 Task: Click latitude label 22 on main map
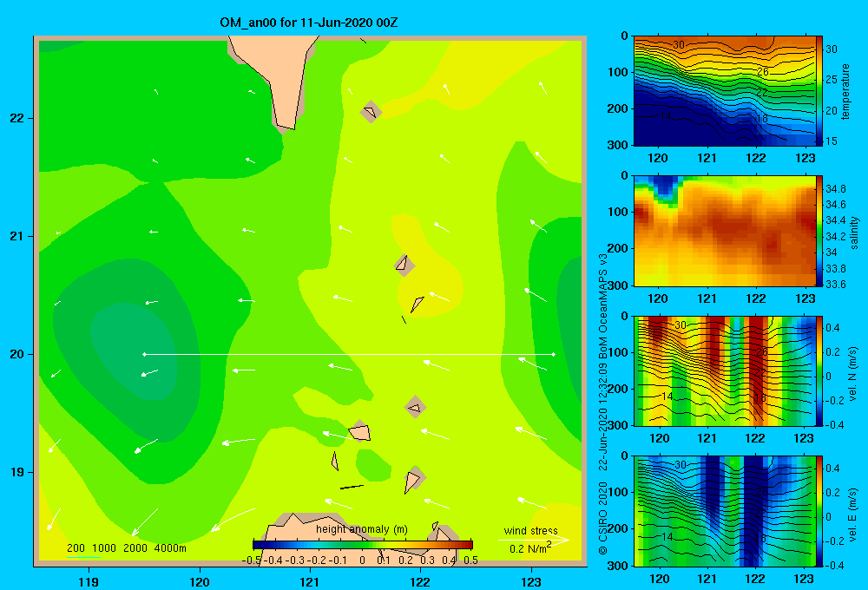click(16, 119)
